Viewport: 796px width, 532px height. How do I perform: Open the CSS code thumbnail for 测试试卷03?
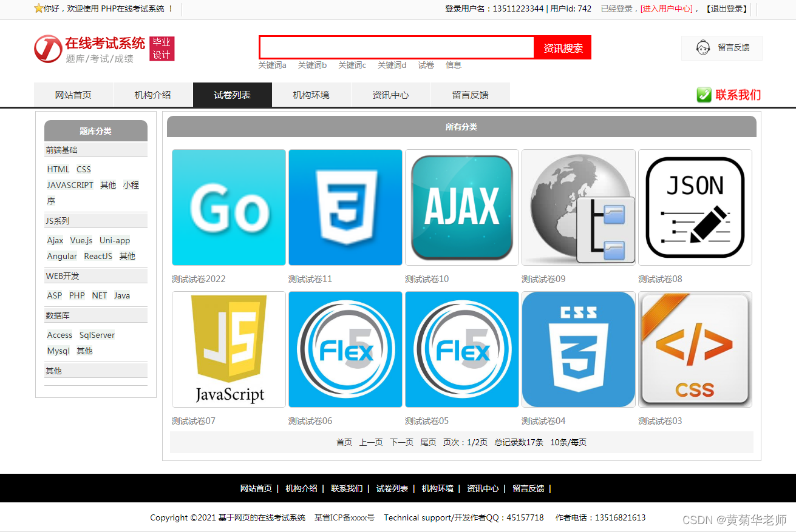[x=695, y=349]
